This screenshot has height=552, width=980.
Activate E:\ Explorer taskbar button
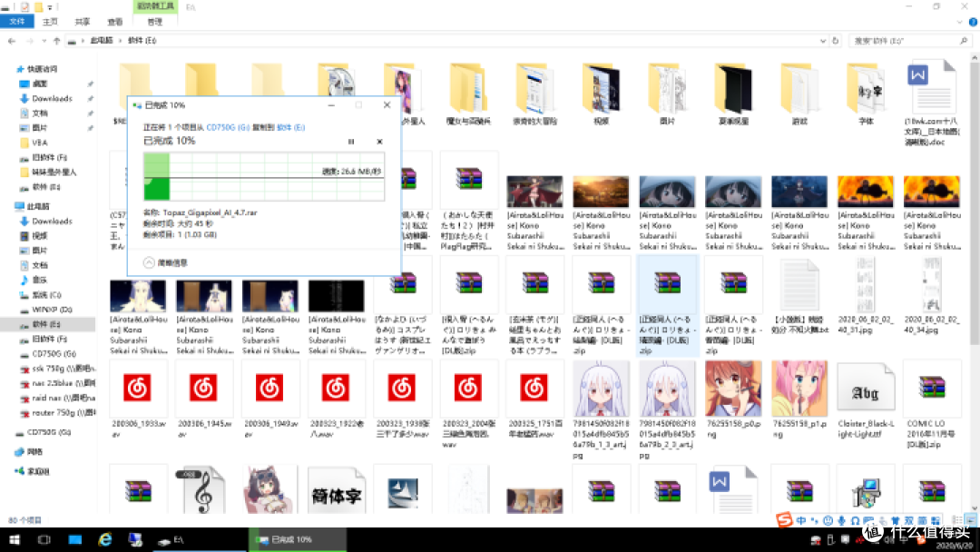tap(199, 539)
